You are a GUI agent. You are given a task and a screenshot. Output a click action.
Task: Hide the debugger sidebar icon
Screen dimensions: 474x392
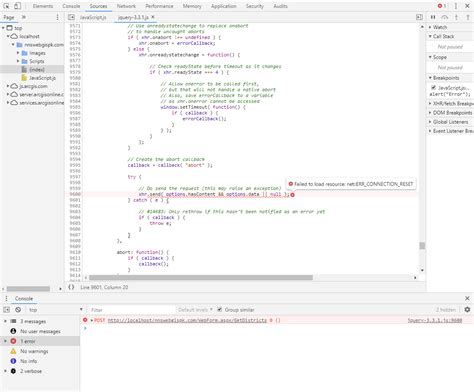(419, 17)
